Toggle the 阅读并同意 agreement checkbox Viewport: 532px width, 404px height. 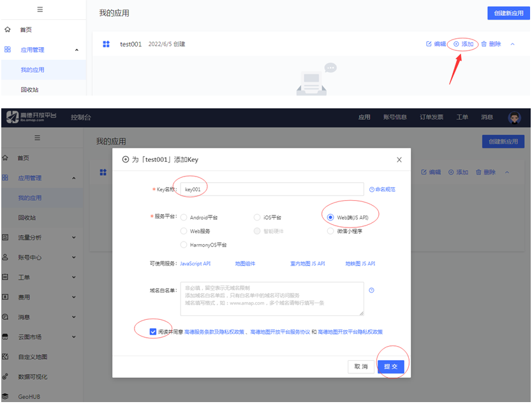pyautogui.click(x=152, y=332)
